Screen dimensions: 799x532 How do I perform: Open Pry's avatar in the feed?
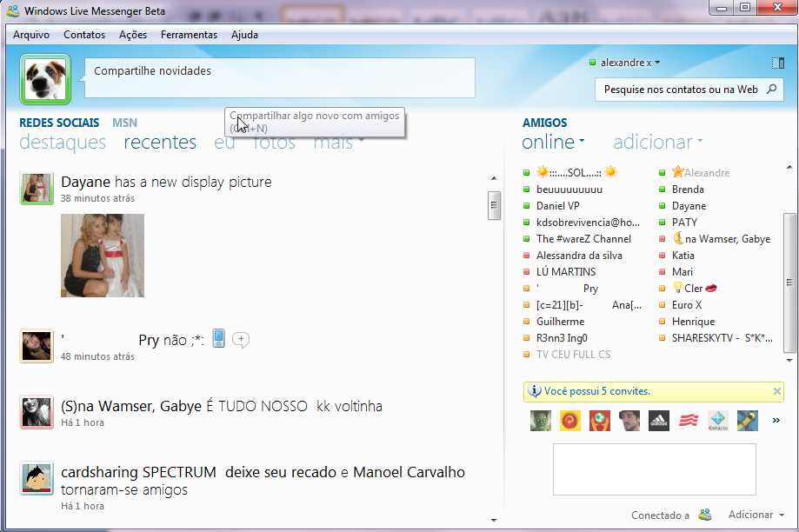coord(37,346)
